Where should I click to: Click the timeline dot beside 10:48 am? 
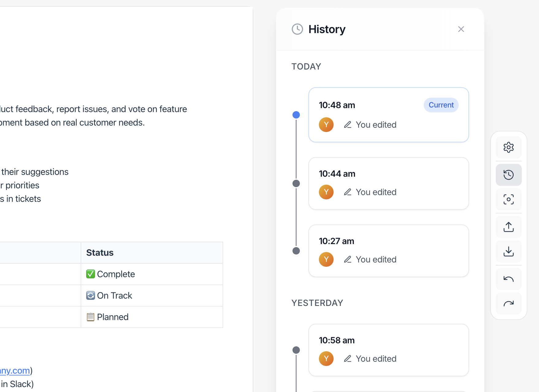pos(296,115)
